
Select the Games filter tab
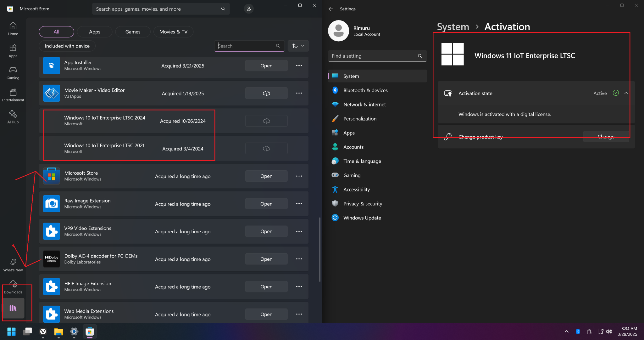[x=133, y=32]
